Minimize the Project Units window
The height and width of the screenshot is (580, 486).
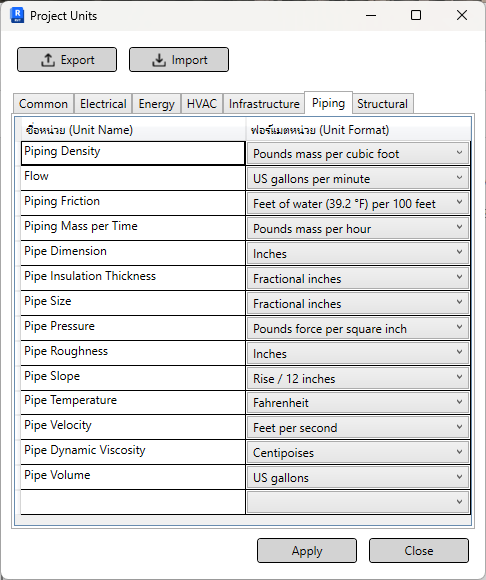point(371,16)
